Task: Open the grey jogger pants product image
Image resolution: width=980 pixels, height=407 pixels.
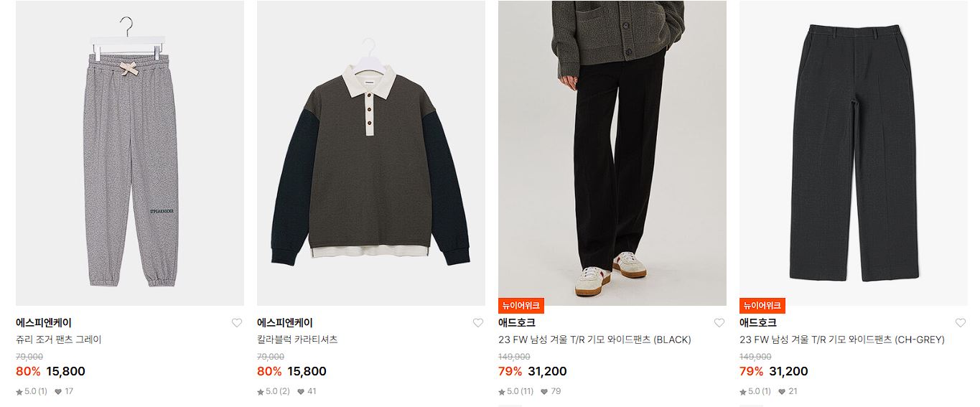Action: click(130, 153)
